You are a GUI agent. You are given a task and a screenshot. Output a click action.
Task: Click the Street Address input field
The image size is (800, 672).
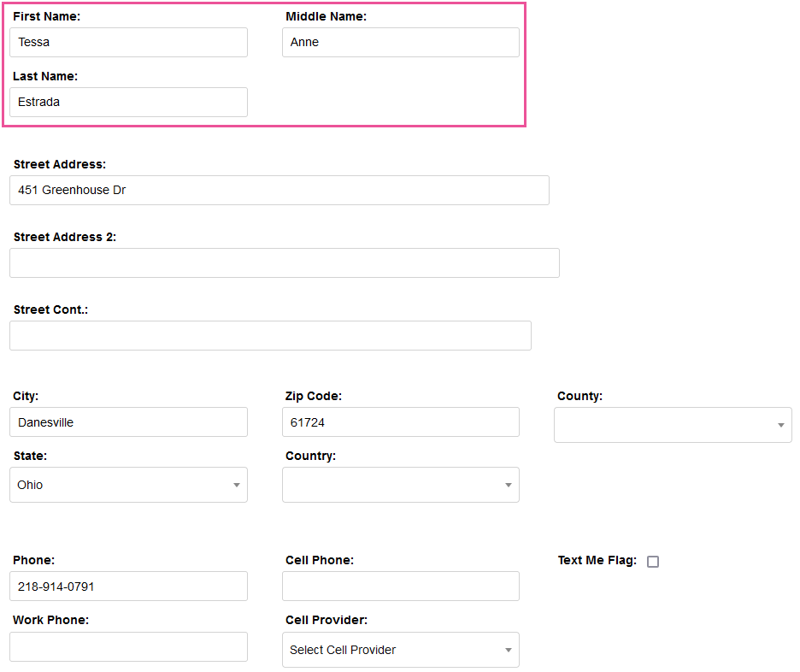click(279, 190)
